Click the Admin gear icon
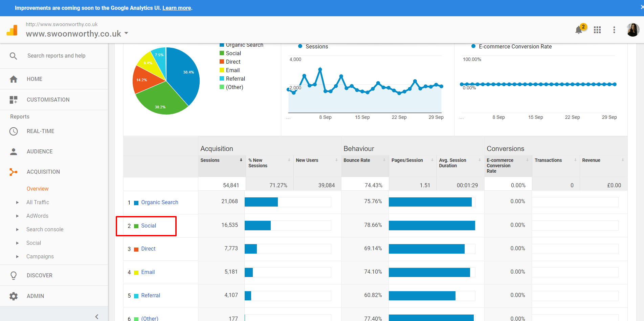 14,296
